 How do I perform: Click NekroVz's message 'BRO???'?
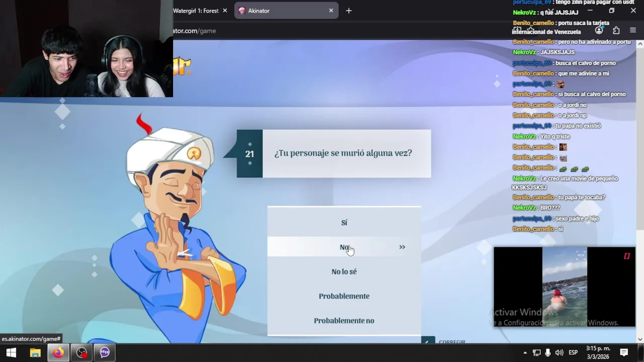point(550,208)
